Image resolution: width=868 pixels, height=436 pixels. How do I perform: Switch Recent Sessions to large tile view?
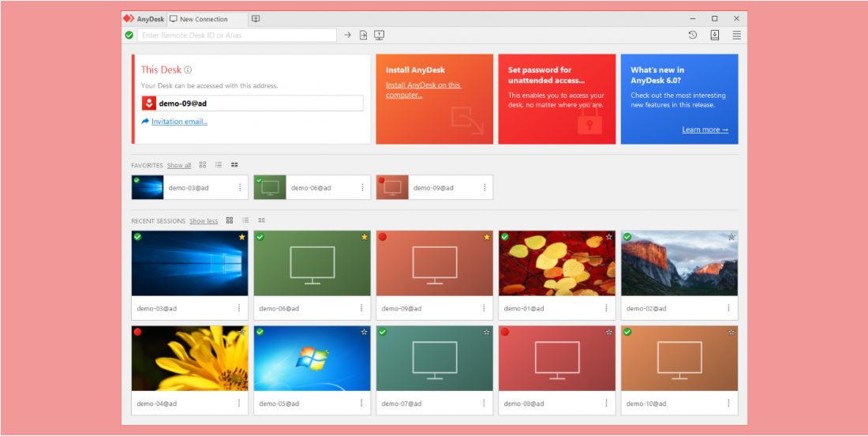point(229,220)
